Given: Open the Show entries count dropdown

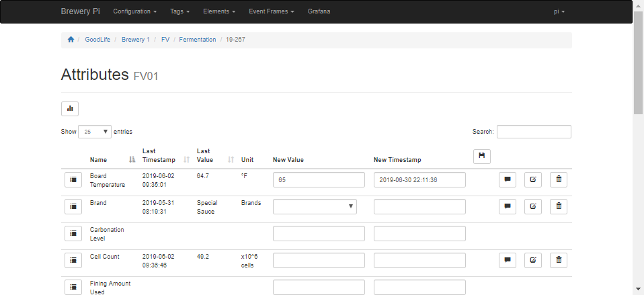Looking at the screenshot, I should tap(95, 132).
